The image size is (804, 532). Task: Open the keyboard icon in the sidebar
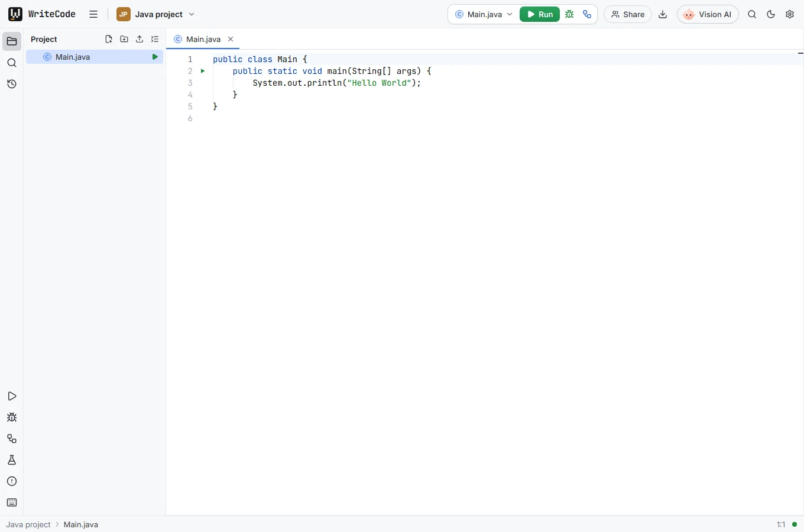(12, 502)
